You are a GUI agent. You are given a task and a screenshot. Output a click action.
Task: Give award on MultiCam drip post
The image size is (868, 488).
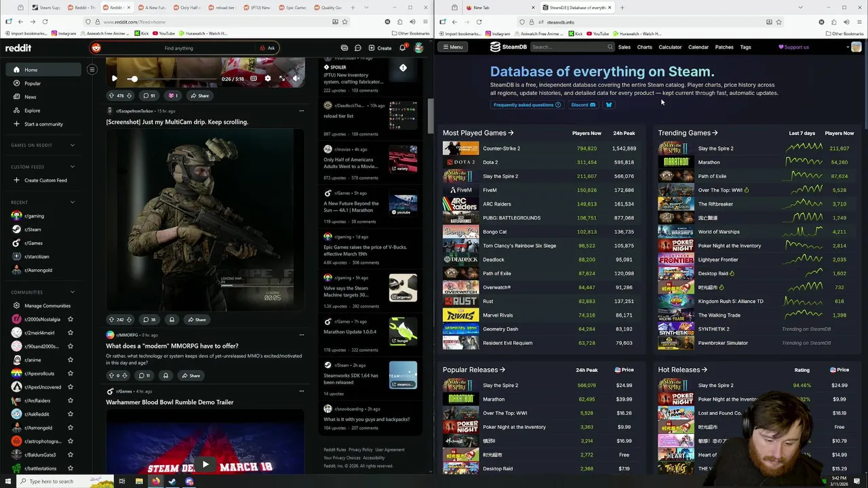pos(172,319)
